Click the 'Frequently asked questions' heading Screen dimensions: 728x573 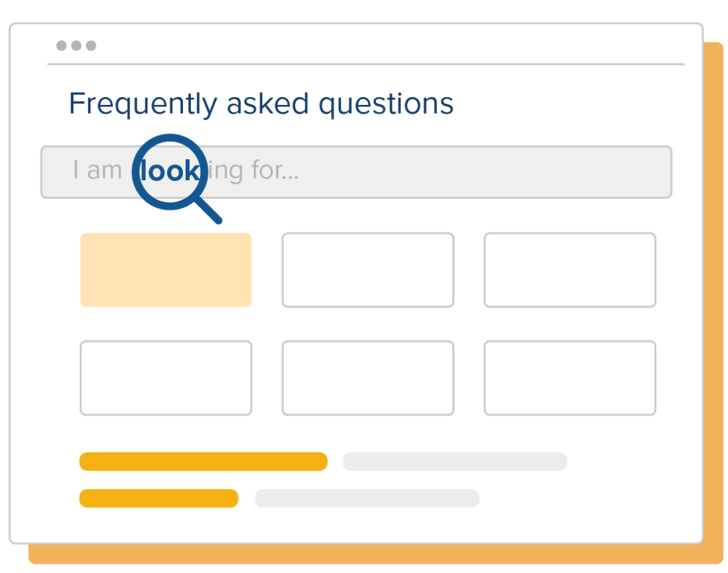261,104
